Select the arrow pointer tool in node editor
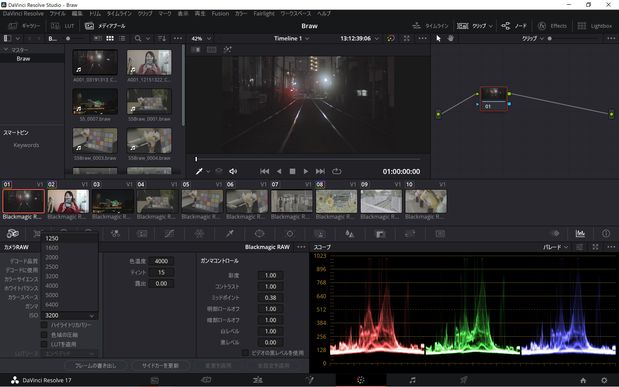This screenshot has height=387, width=619. [x=439, y=38]
